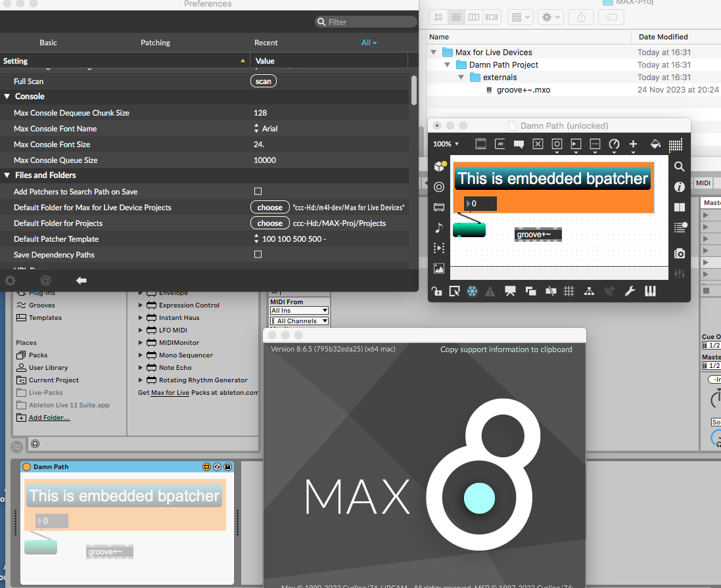
Task: Switch to the Patching preferences tab
Action: tap(155, 43)
